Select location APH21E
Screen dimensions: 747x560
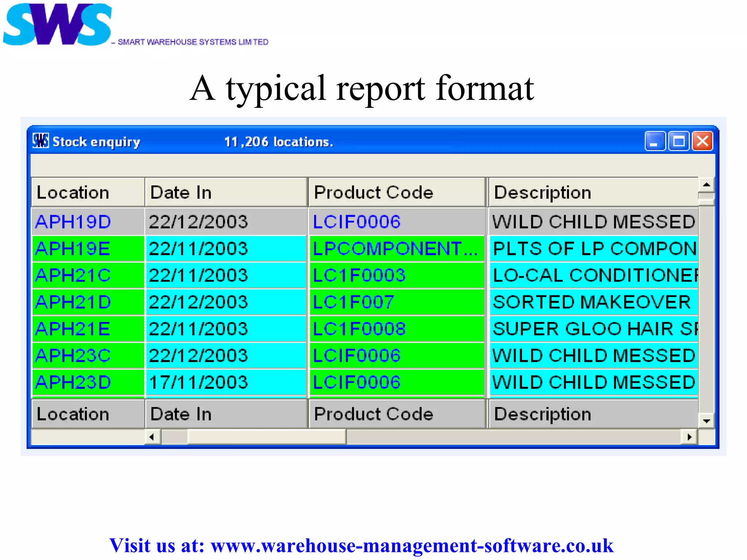point(88,329)
